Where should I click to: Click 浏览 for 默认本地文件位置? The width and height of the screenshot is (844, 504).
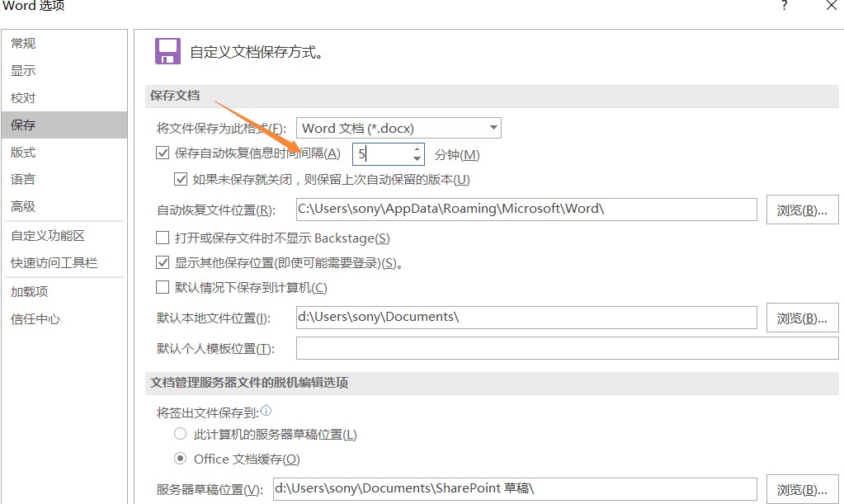802,318
